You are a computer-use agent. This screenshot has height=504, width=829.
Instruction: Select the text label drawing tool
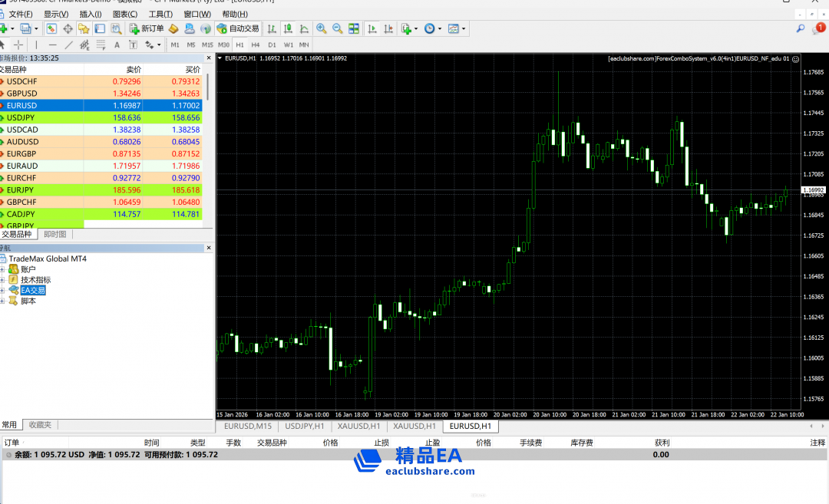pyautogui.click(x=117, y=45)
